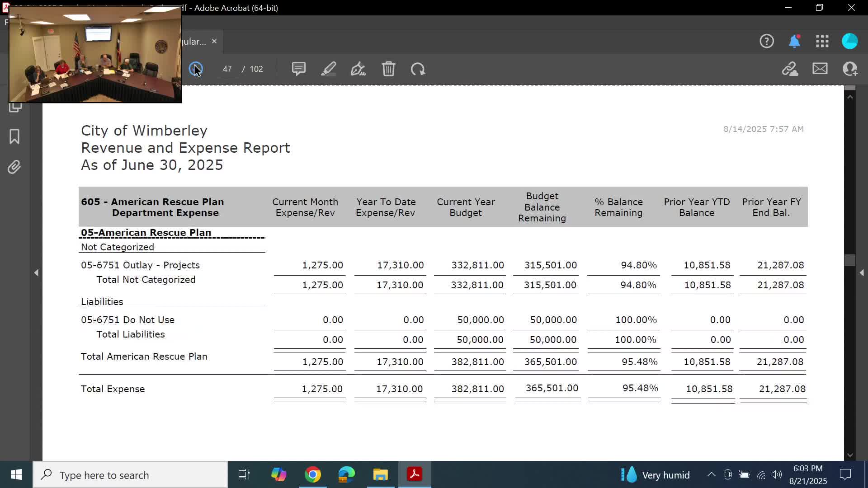
Task: Select the highlighter pen tool
Action: click(329, 69)
